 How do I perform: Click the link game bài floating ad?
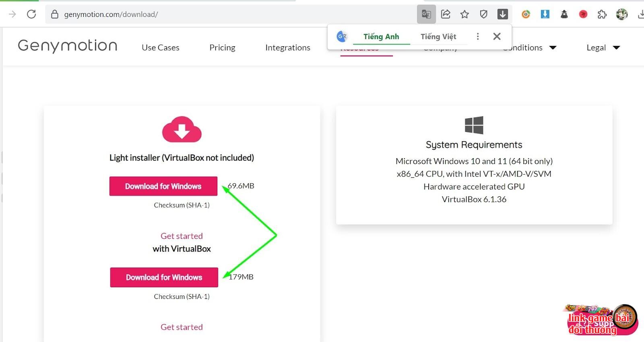coord(600,320)
